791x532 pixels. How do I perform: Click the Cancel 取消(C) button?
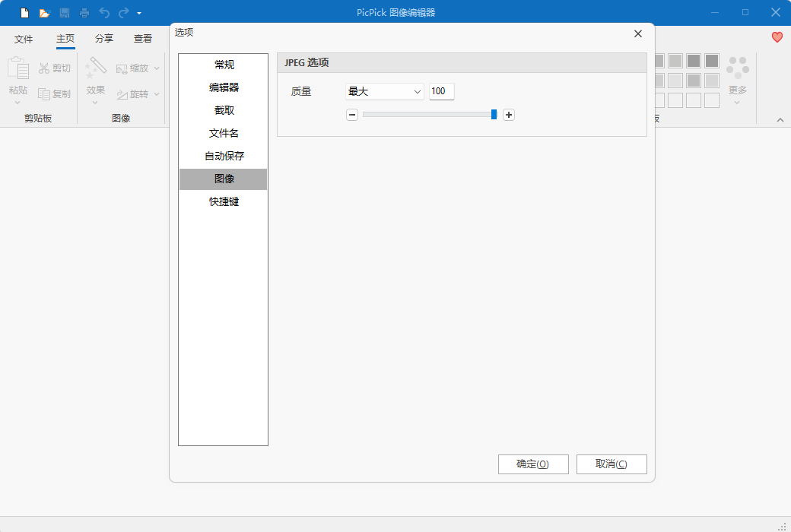click(612, 464)
